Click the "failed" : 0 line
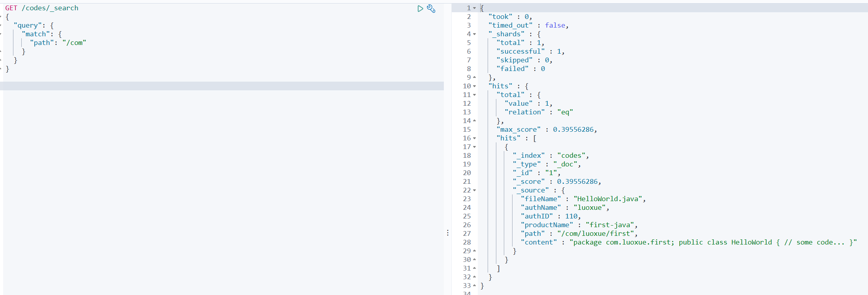Image resolution: width=868 pixels, height=295 pixels. coord(521,69)
